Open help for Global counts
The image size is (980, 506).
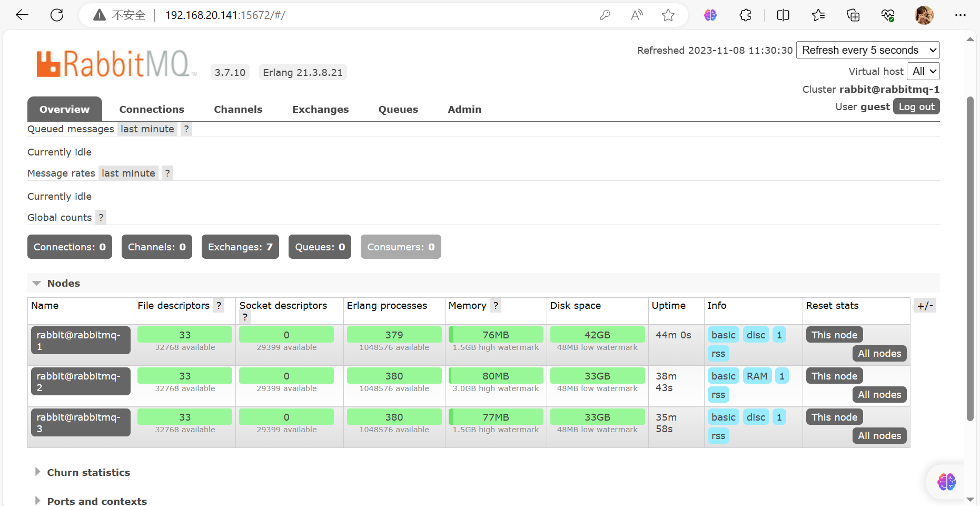tap(101, 218)
